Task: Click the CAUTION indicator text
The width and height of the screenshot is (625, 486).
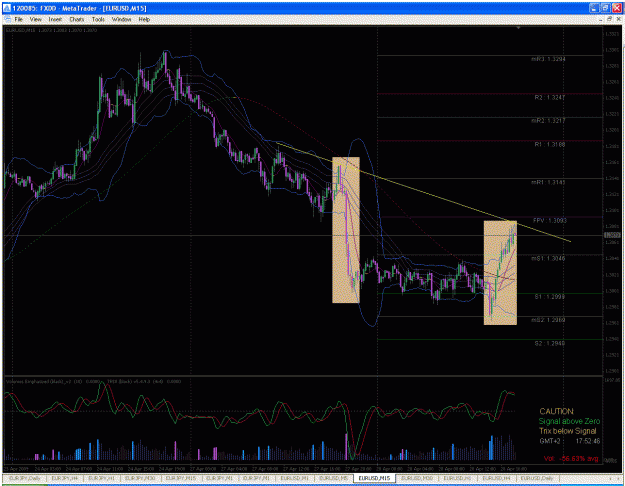Action: pyautogui.click(x=556, y=411)
